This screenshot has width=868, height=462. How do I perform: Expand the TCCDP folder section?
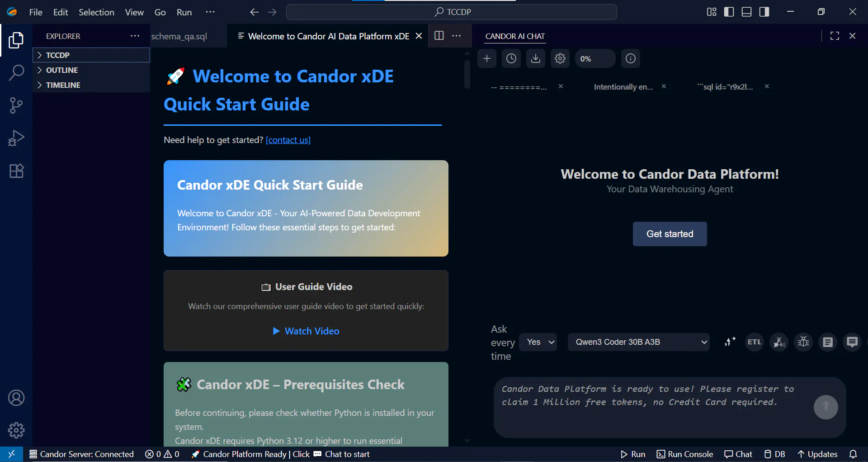[91, 55]
